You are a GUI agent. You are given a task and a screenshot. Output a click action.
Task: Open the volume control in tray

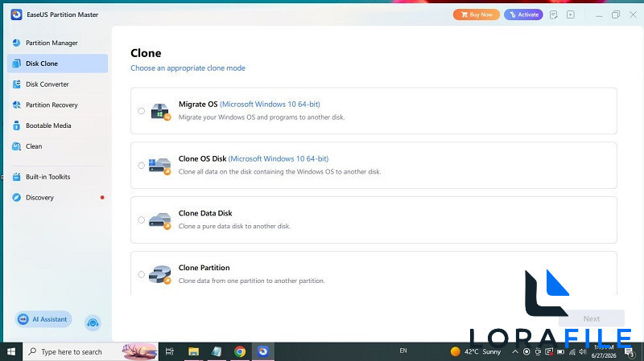pos(583,352)
